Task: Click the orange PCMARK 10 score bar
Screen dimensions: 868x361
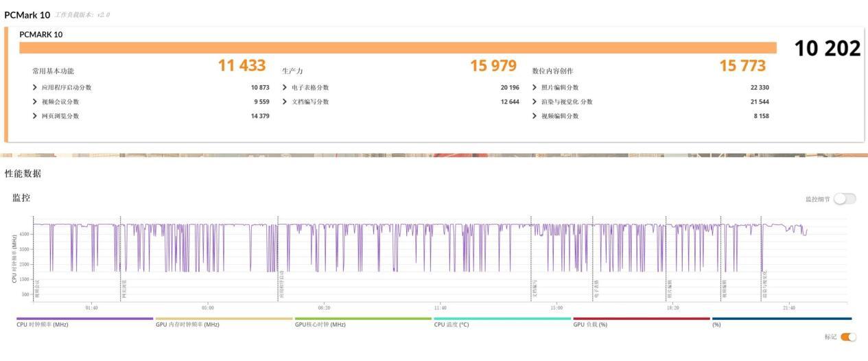Action: click(398, 47)
